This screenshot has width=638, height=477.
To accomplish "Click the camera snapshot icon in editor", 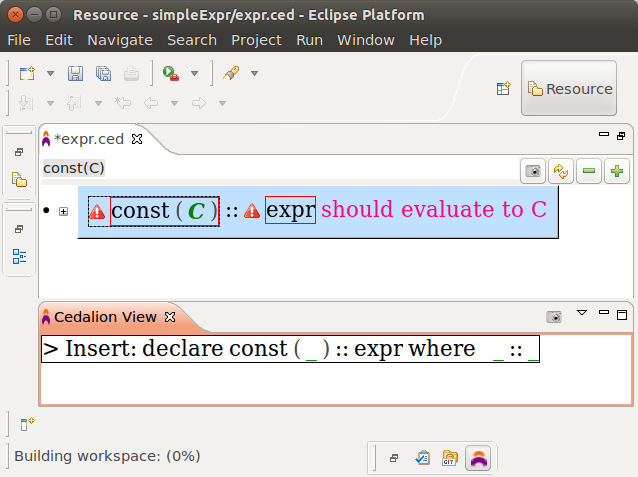I will [x=534, y=171].
